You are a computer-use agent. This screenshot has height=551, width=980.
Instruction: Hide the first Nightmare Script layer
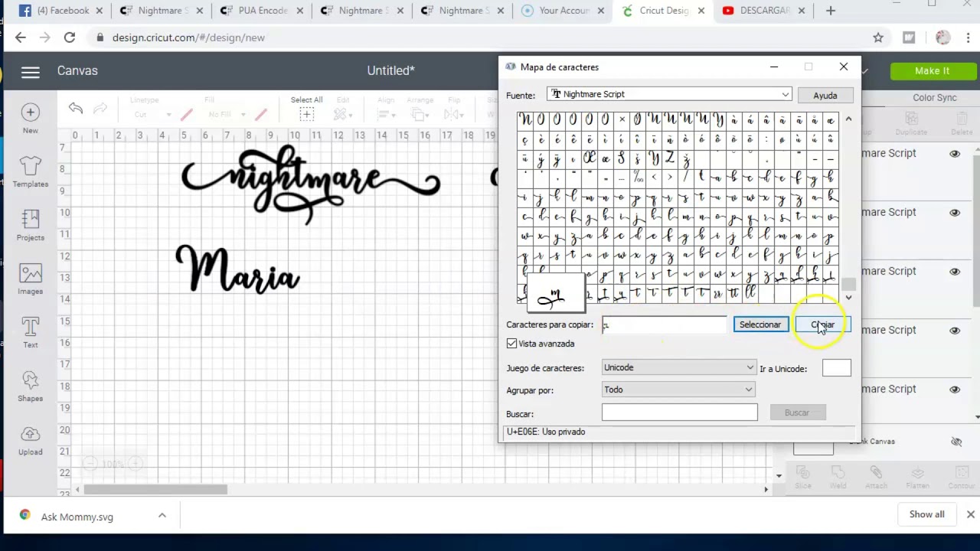pyautogui.click(x=955, y=154)
